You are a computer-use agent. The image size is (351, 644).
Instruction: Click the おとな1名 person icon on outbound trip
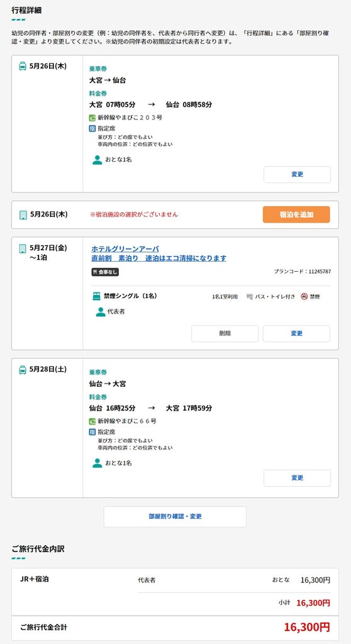tap(97, 160)
